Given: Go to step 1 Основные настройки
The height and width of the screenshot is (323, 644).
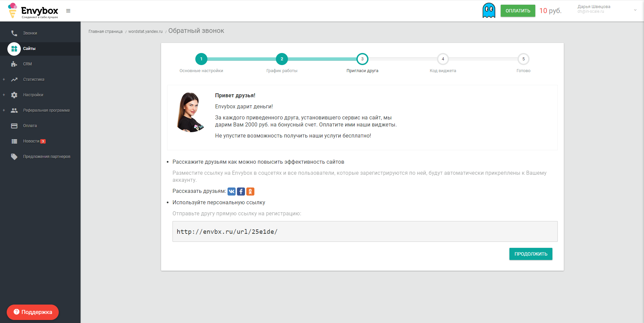Looking at the screenshot, I should point(201,59).
